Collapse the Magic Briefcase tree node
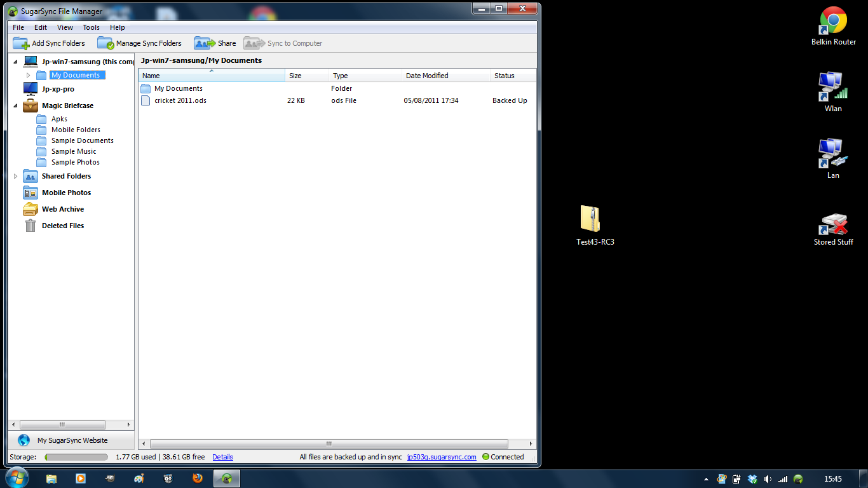868x488 pixels. click(16, 105)
